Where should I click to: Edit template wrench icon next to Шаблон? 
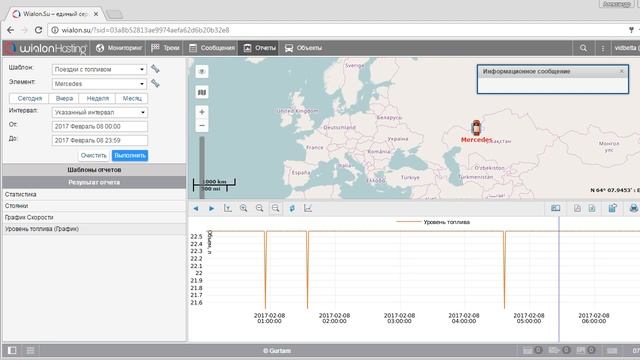(155, 69)
